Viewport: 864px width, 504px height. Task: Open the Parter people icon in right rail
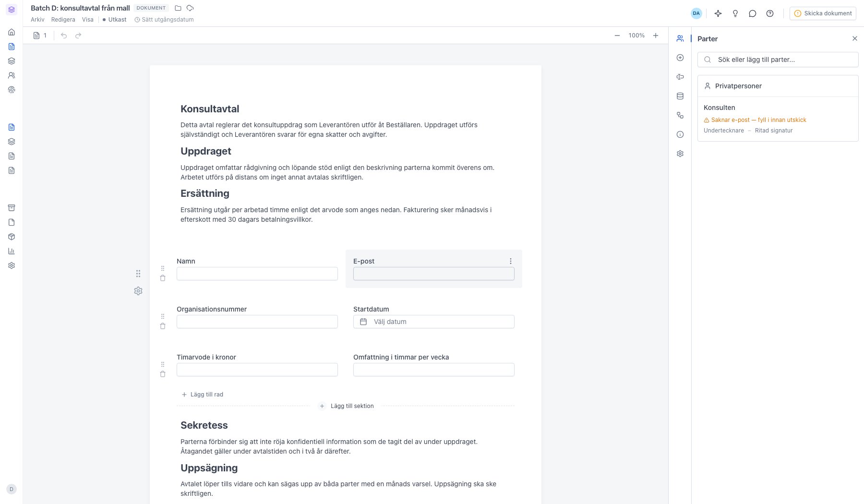tap(680, 38)
